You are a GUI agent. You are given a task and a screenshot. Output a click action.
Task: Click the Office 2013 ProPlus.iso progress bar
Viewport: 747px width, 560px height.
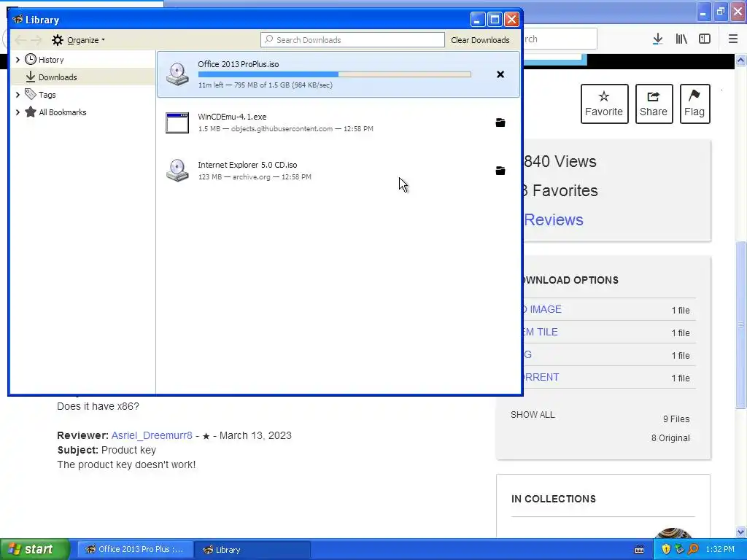334,74
